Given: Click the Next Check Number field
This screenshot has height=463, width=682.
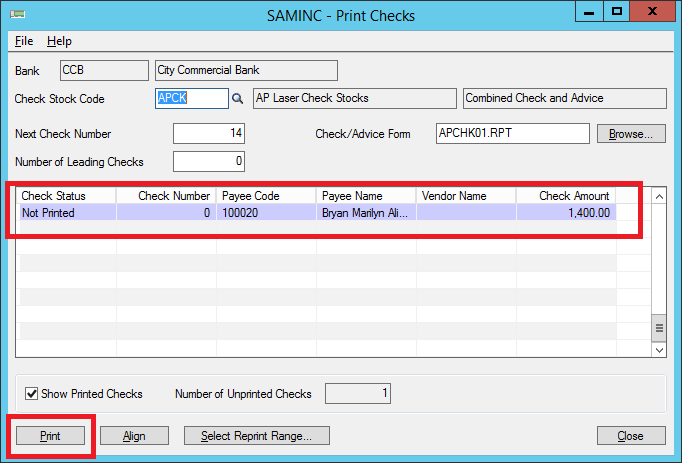Looking at the screenshot, I should [x=209, y=133].
